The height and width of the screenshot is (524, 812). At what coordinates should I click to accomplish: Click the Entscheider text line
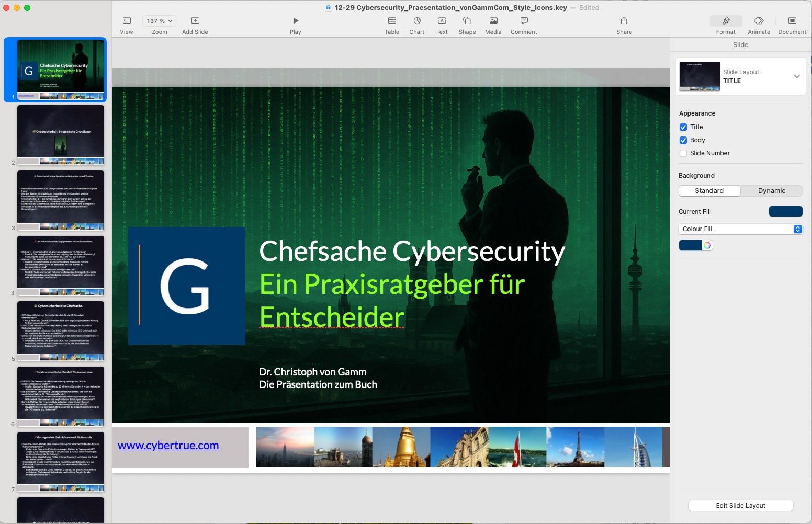pyautogui.click(x=332, y=317)
